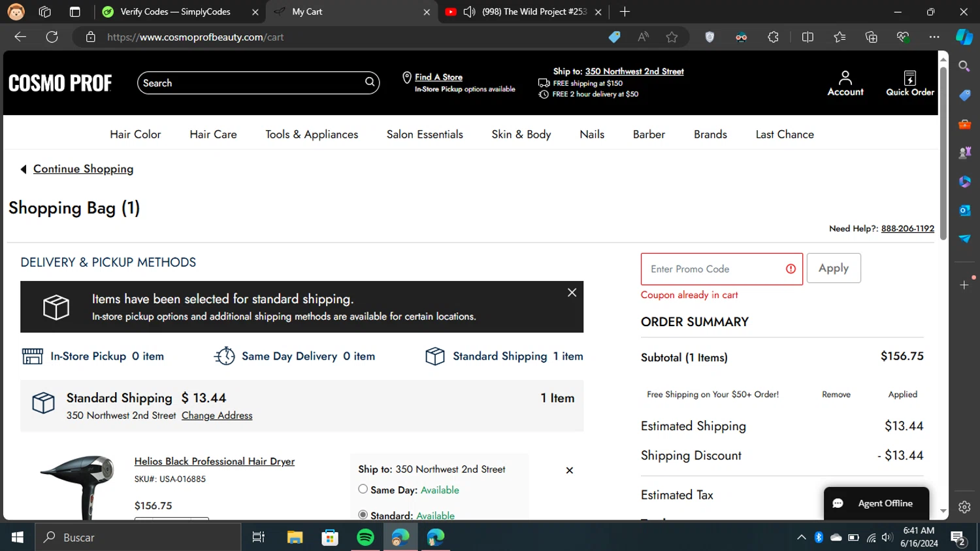Focus the Enter Promo Code field
The image size is (980, 551).
pos(721,269)
